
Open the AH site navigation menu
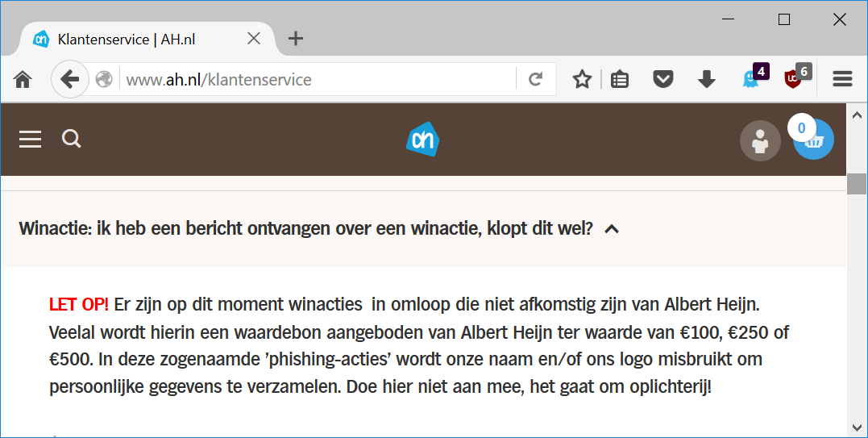(30, 139)
